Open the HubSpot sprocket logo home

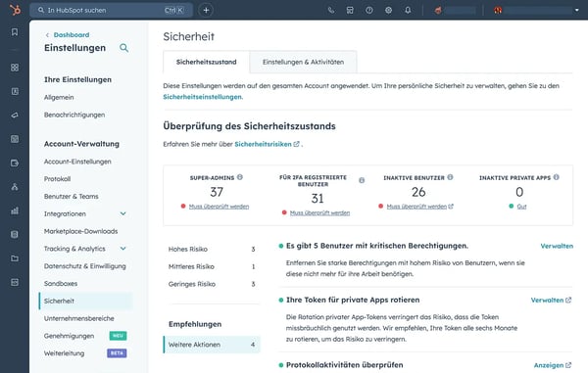click(15, 10)
